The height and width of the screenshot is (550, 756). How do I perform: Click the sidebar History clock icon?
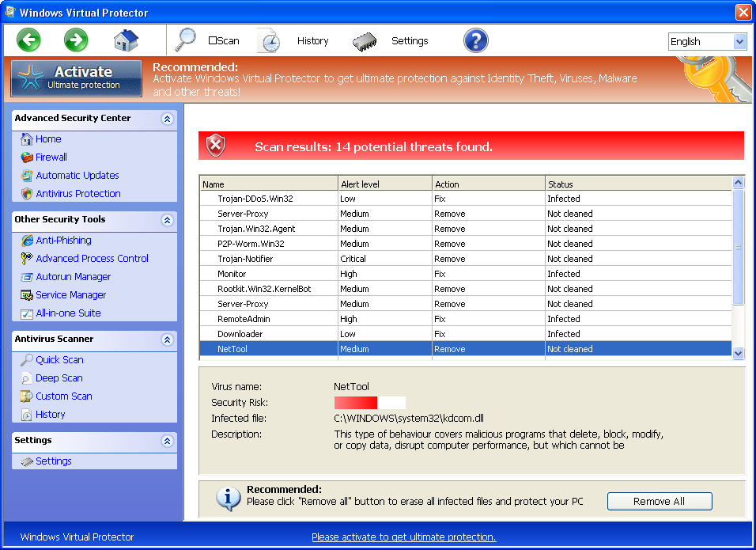[x=27, y=415]
